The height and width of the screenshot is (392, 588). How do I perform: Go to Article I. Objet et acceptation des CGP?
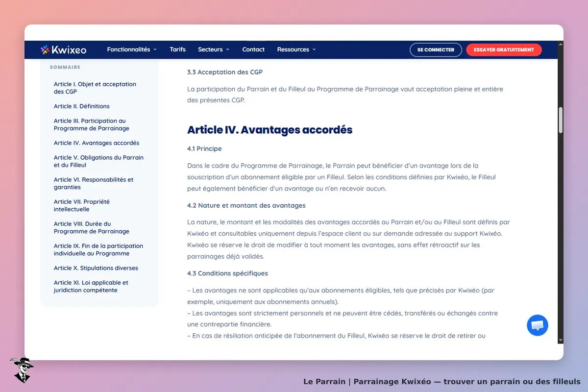click(95, 88)
